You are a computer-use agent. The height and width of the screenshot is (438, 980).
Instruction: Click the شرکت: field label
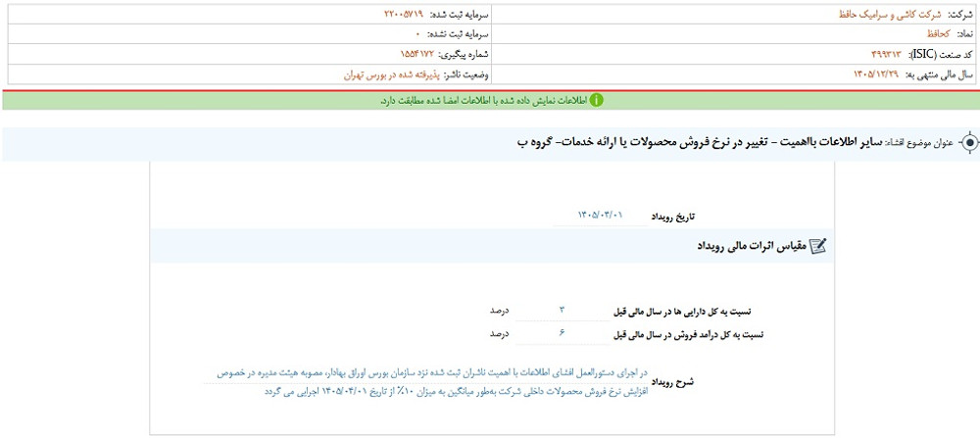pos(961,14)
